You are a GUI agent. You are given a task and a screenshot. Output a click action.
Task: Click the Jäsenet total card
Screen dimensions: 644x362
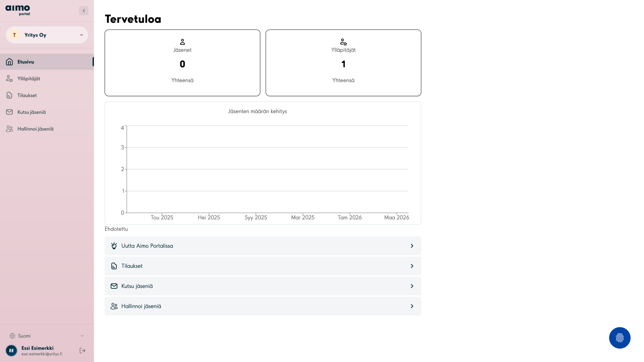click(x=182, y=63)
